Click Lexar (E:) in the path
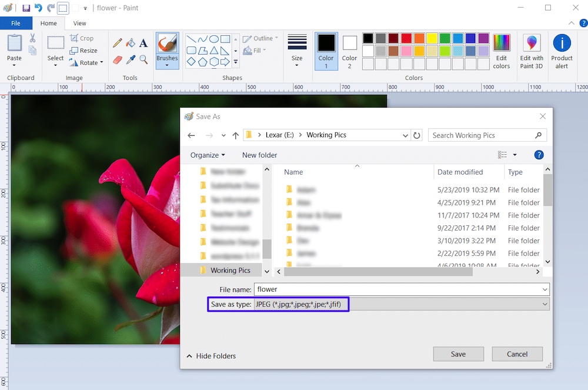This screenshot has height=390, width=588. tap(279, 135)
